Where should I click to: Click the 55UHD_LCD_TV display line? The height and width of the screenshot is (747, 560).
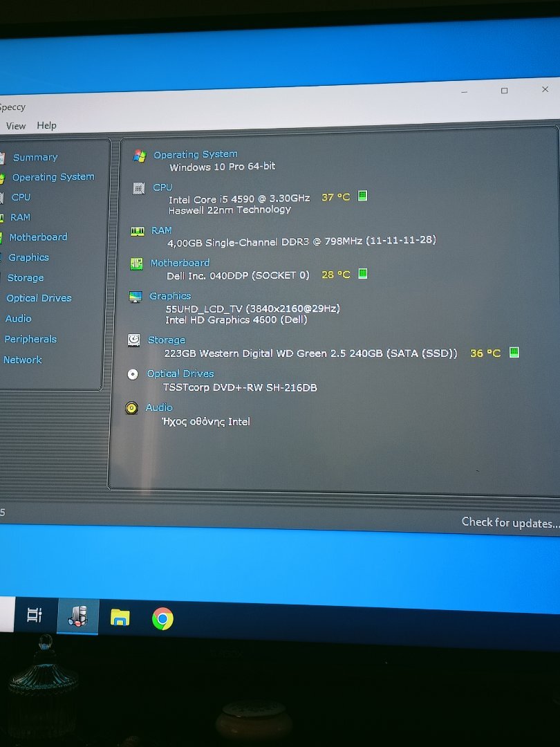[x=253, y=308]
